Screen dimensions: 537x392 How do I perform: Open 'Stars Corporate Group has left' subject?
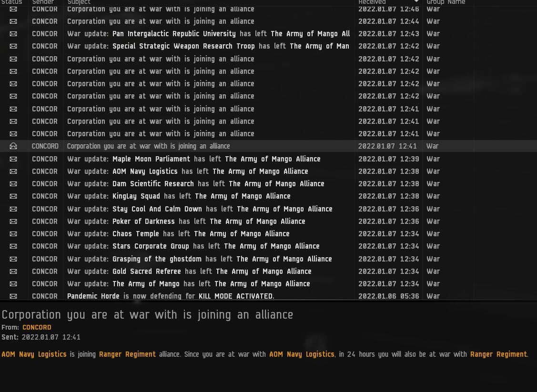point(193,246)
